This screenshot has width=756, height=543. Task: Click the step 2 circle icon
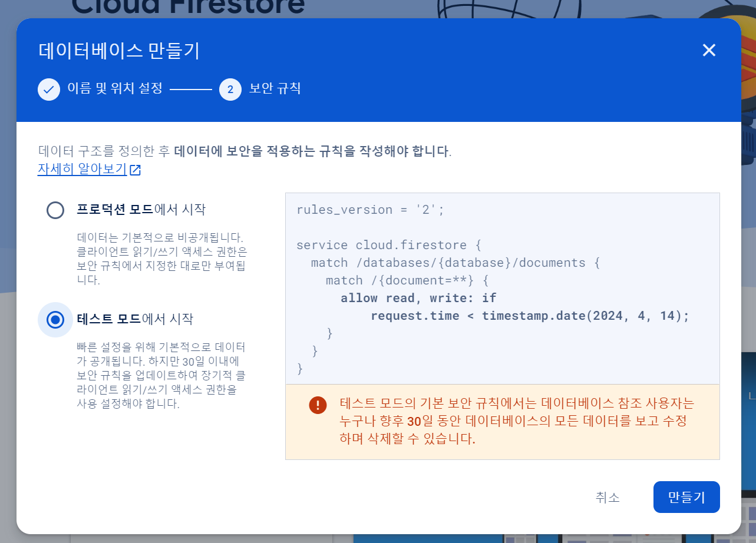(x=230, y=90)
